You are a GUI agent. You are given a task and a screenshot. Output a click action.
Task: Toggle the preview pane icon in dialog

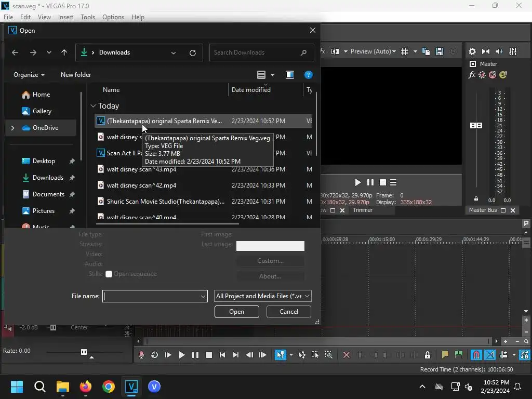pyautogui.click(x=290, y=75)
